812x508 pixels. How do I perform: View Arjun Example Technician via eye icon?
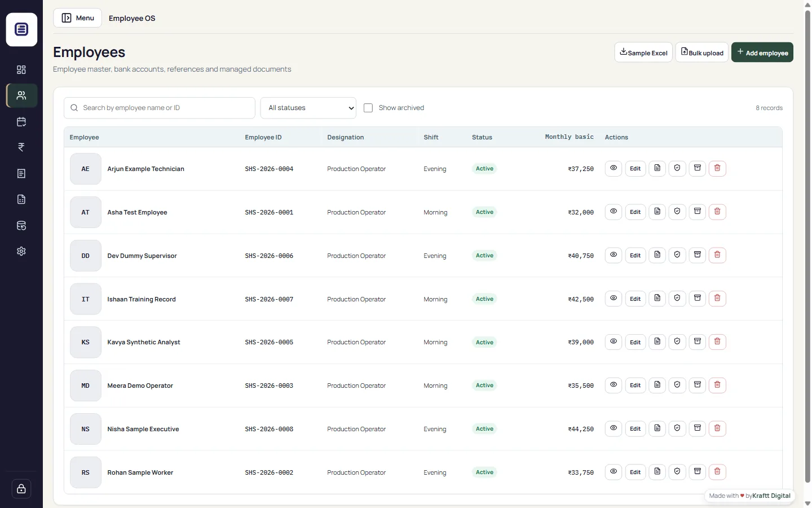614,168
